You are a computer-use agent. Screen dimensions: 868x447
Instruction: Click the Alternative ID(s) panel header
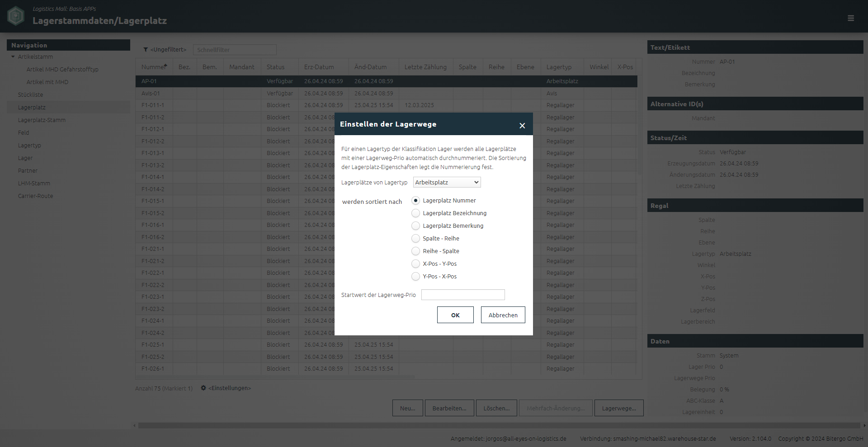(x=755, y=104)
